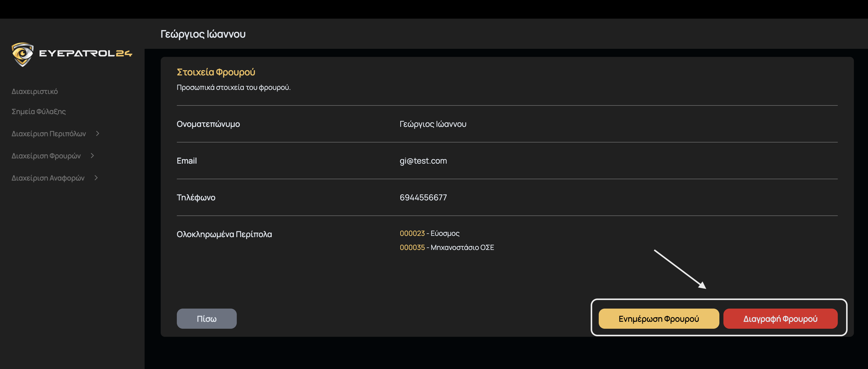Screen dimensions: 868x369
Task: Click the Ονοματεπώνυμο value Γεώργιος Ιώαννου
Action: point(433,124)
